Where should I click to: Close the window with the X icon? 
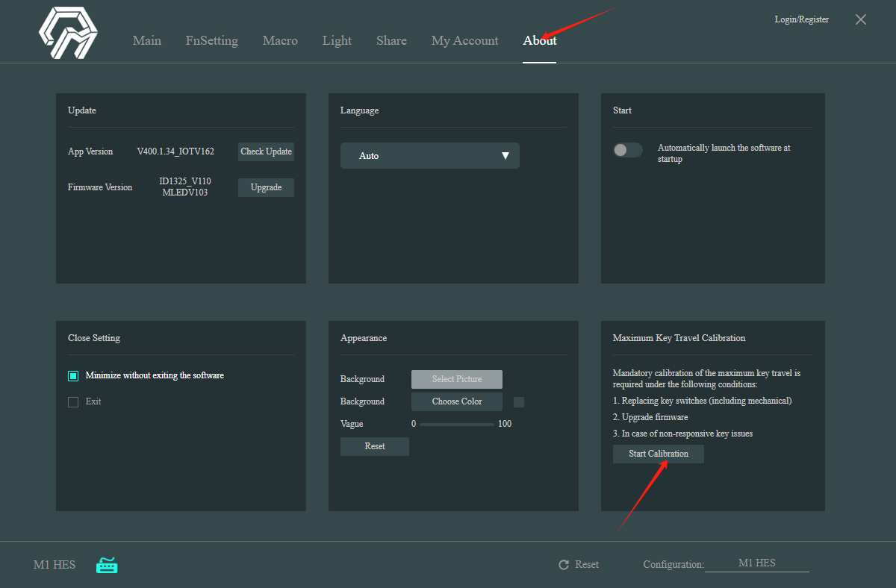[860, 20]
